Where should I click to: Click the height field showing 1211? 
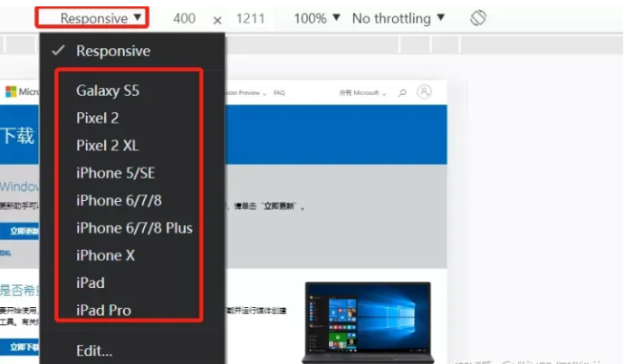coord(250,18)
